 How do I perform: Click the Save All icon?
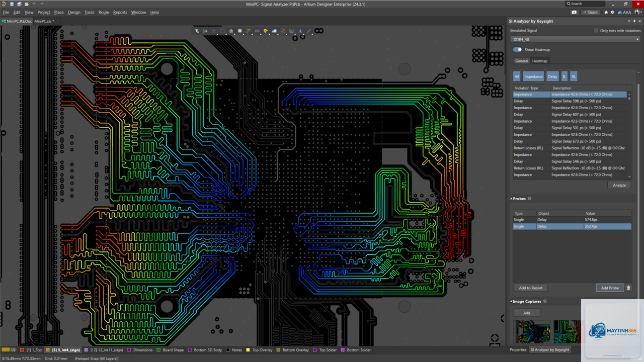click(19, 4)
